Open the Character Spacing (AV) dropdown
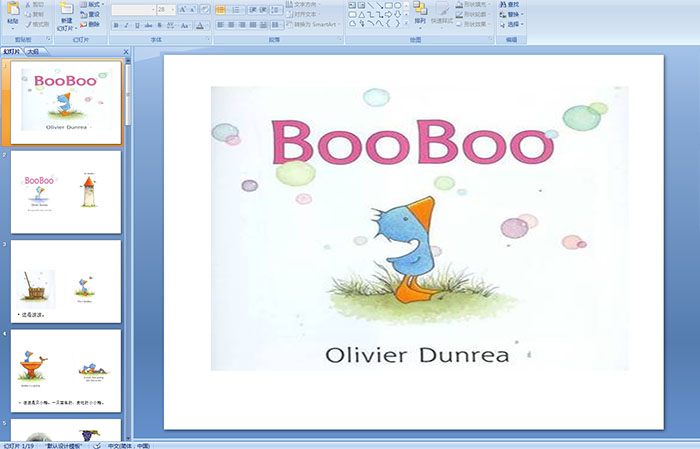This screenshot has height=449, width=700. point(171,25)
